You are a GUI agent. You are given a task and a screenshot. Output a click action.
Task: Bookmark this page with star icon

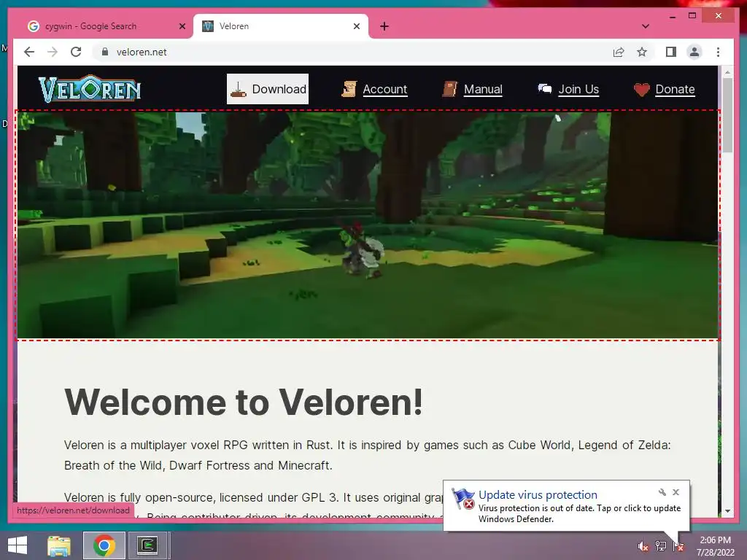point(642,52)
